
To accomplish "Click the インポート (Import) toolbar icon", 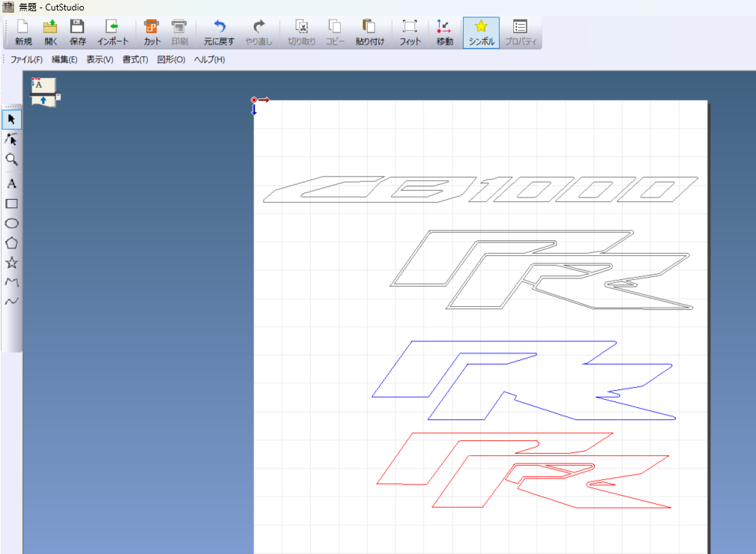I will [x=113, y=33].
